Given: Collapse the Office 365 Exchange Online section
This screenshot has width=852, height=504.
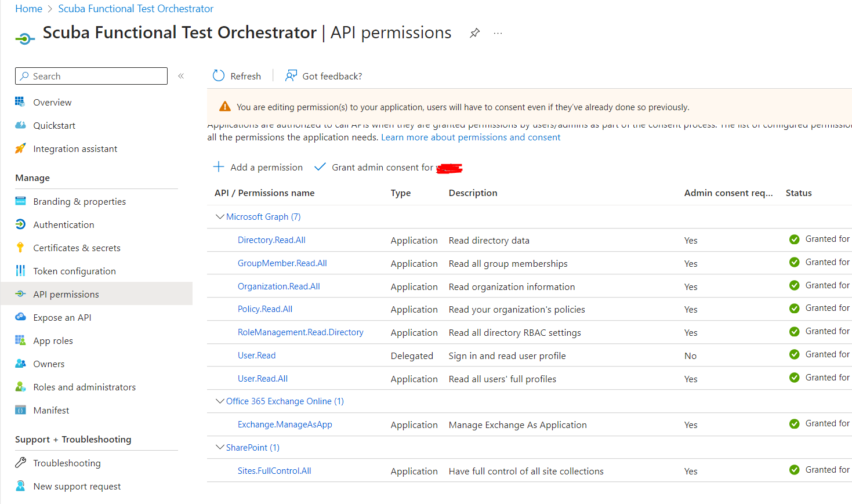Looking at the screenshot, I should [220, 401].
